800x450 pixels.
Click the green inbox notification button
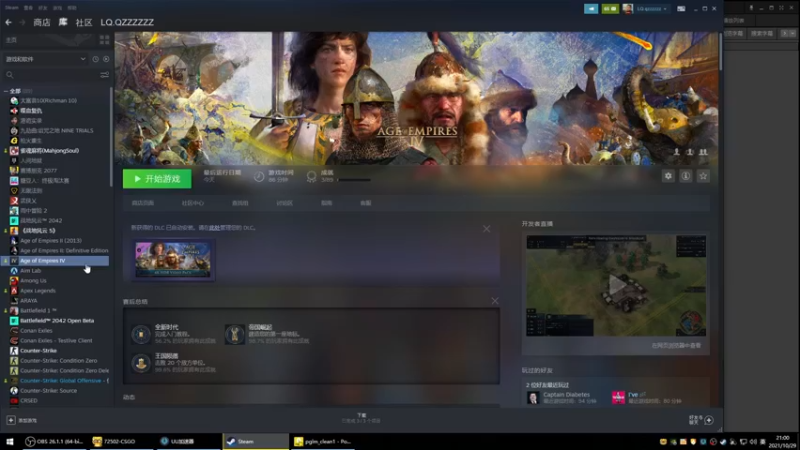click(x=610, y=9)
